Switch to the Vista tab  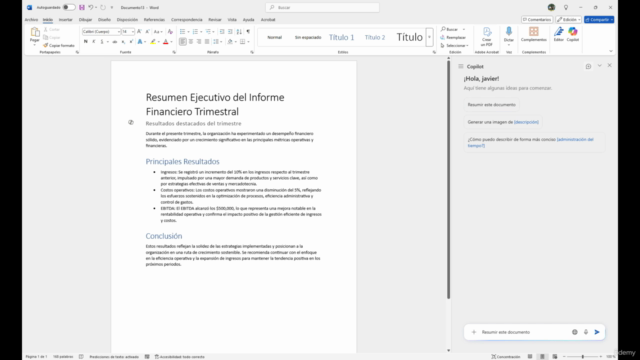click(232, 20)
